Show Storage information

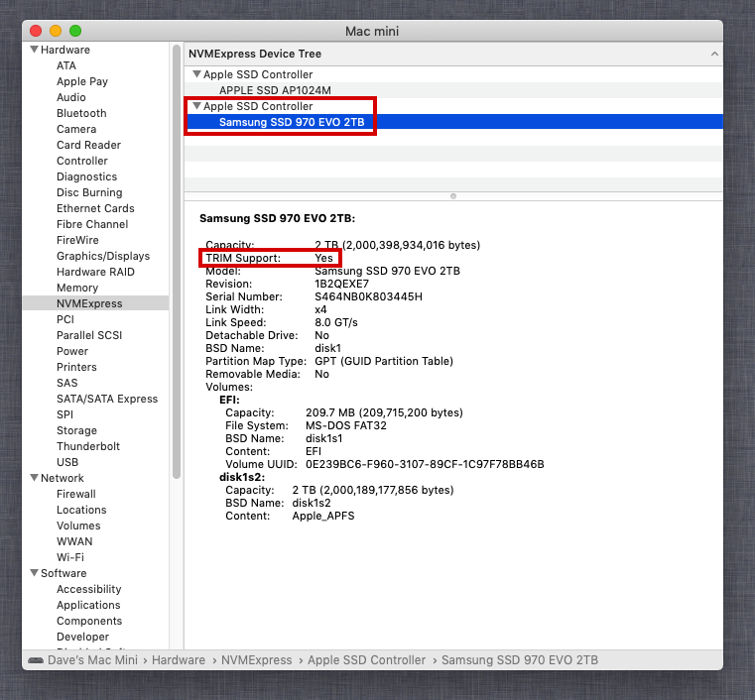click(x=76, y=430)
